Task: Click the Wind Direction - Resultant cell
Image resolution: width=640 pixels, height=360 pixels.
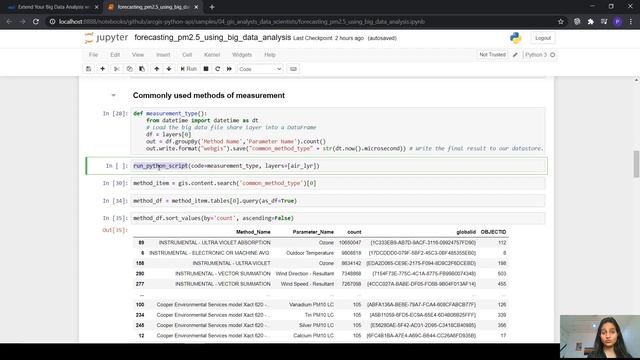Action: pos(305,273)
